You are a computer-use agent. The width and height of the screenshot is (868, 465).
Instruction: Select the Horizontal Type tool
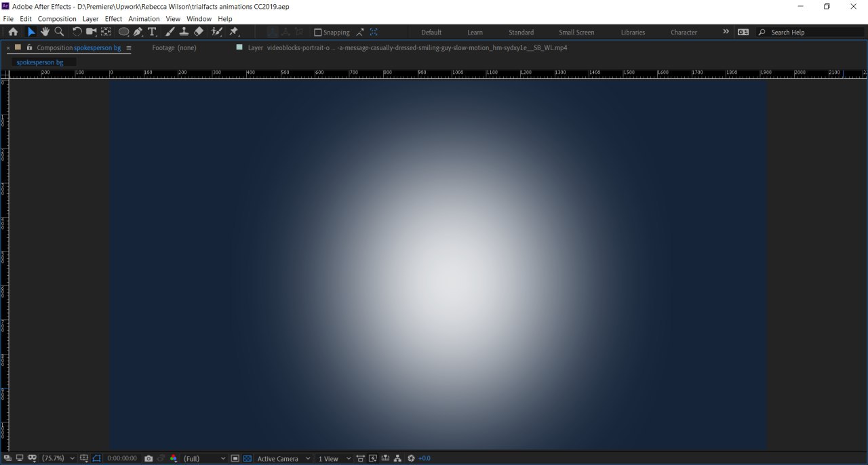pos(152,32)
